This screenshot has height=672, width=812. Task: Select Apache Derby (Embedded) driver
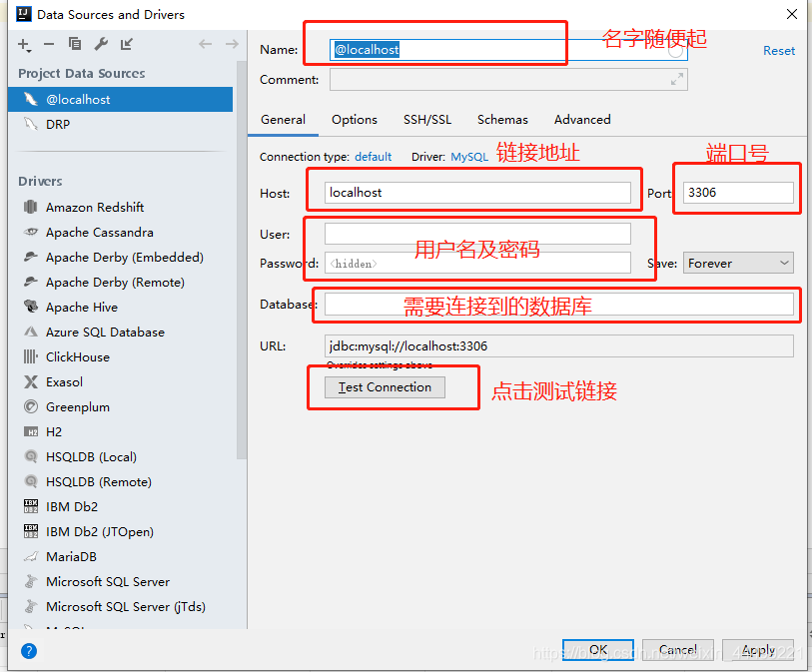125,258
